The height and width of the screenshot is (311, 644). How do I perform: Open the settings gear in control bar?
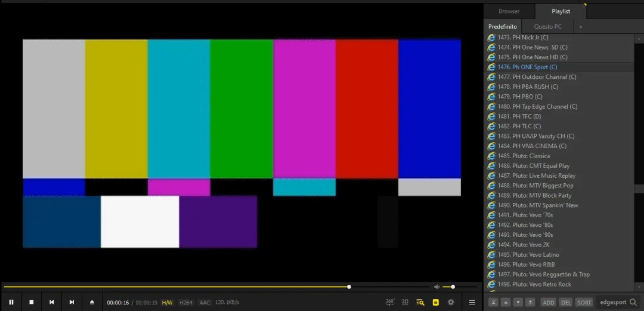(451, 302)
